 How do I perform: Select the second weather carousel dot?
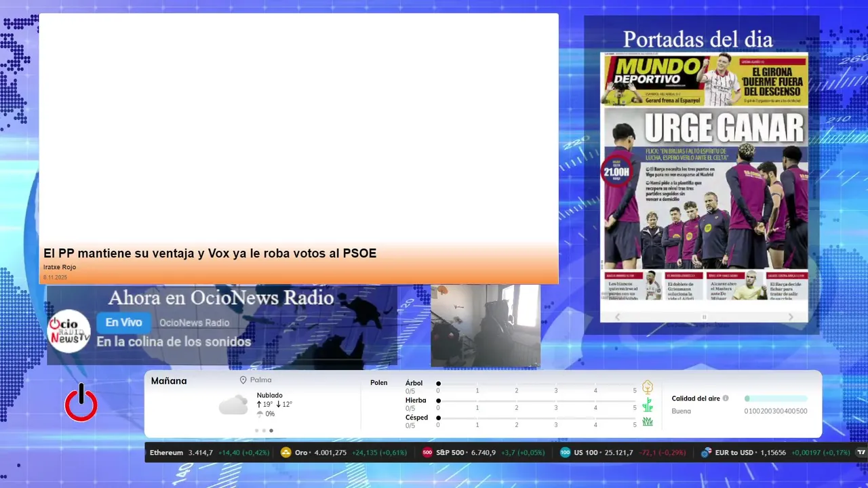(264, 430)
